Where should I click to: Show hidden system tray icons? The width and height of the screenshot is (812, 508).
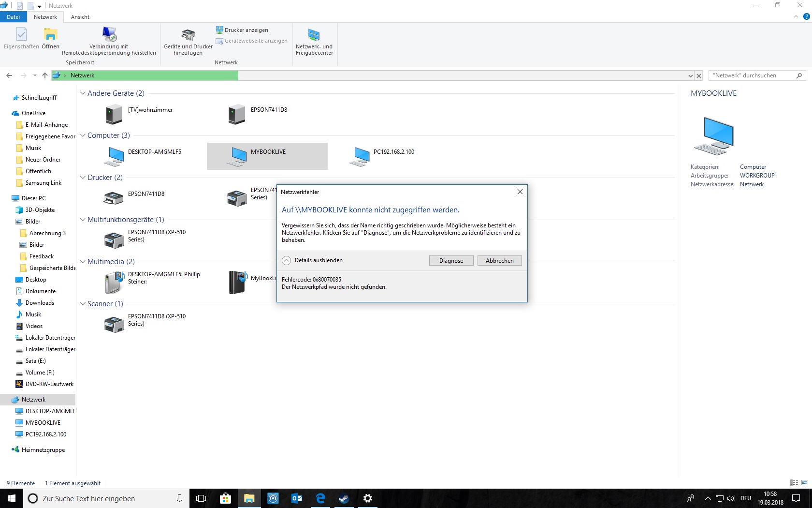708,498
